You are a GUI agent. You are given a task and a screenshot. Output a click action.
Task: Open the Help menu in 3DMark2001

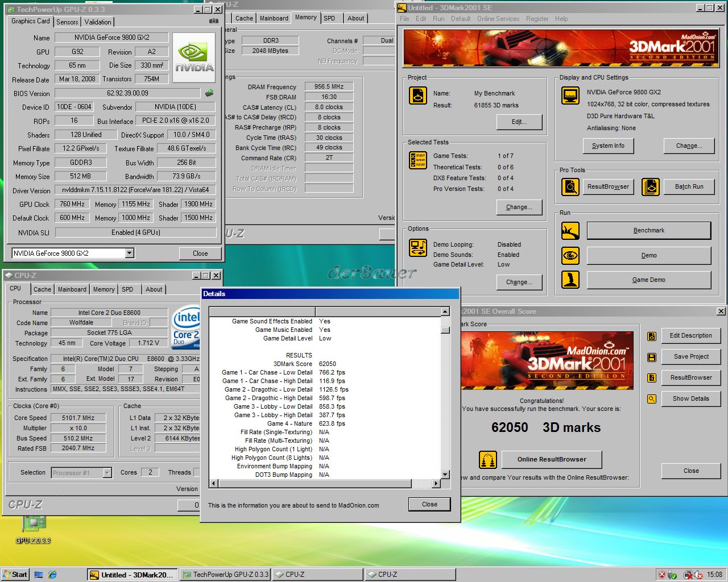click(x=561, y=19)
